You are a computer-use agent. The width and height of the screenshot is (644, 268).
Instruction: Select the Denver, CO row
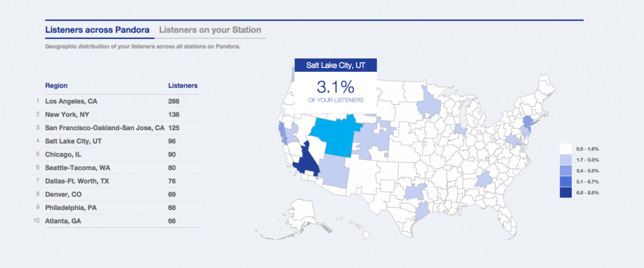pos(117,194)
